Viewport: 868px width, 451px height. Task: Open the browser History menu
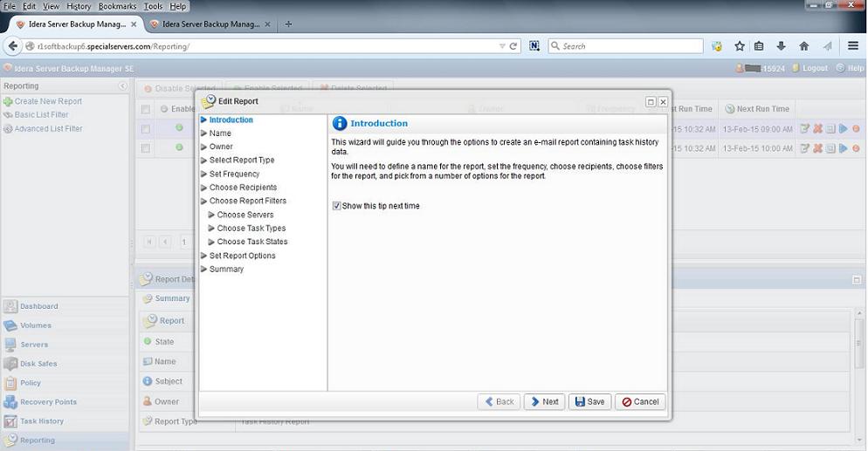pyautogui.click(x=79, y=6)
